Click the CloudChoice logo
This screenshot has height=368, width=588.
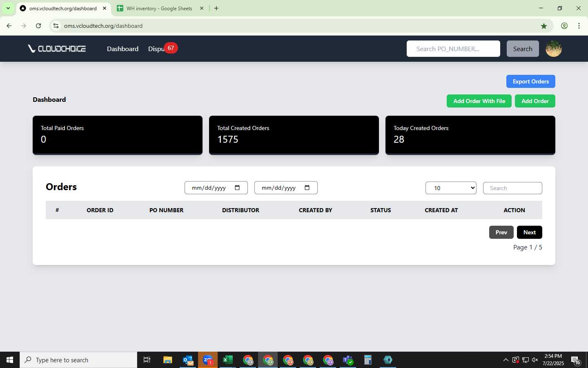click(57, 49)
